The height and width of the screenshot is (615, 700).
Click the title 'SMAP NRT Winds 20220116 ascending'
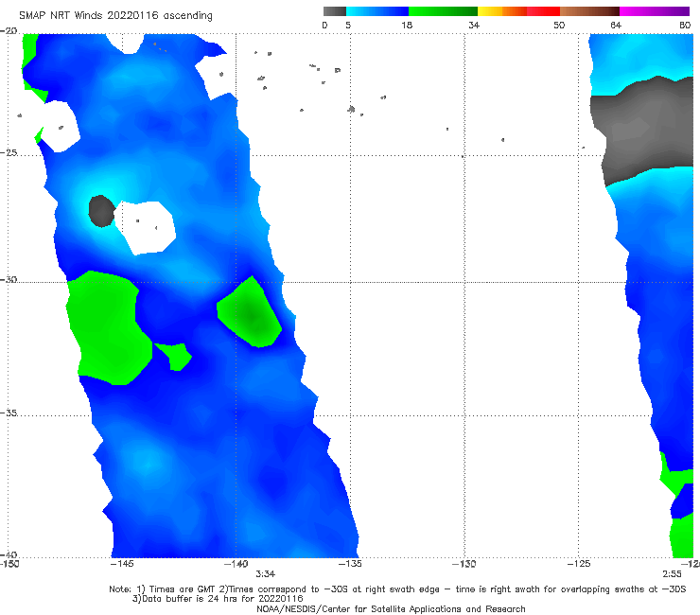click(x=115, y=15)
